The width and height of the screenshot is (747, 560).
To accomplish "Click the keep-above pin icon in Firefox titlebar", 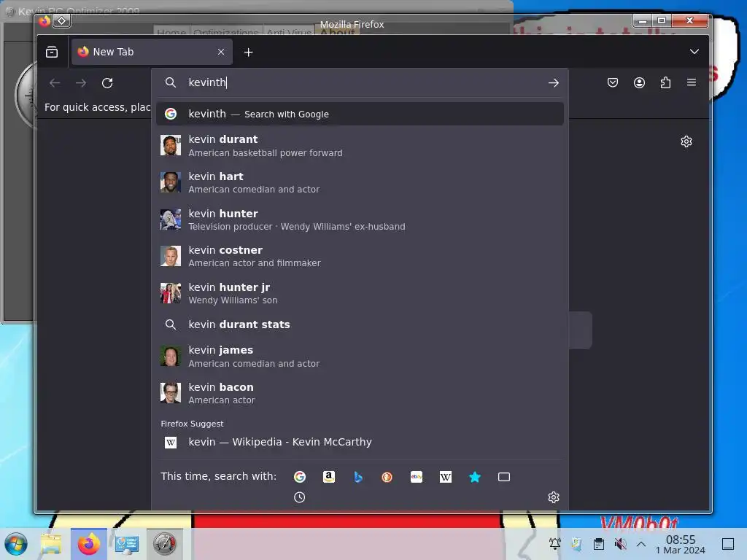I will 62,21.
